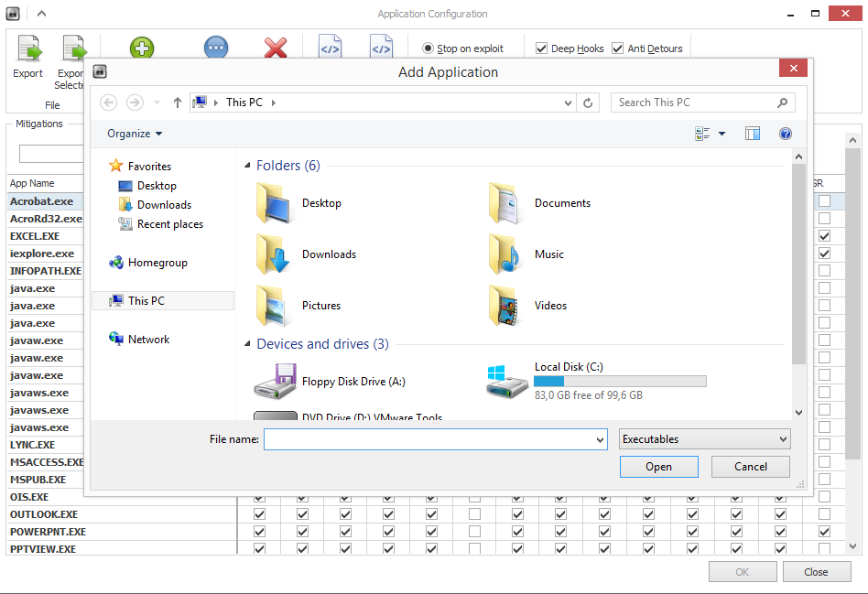Toggle the Deep Hooks checkbox
This screenshot has width=868, height=594.
(541, 49)
